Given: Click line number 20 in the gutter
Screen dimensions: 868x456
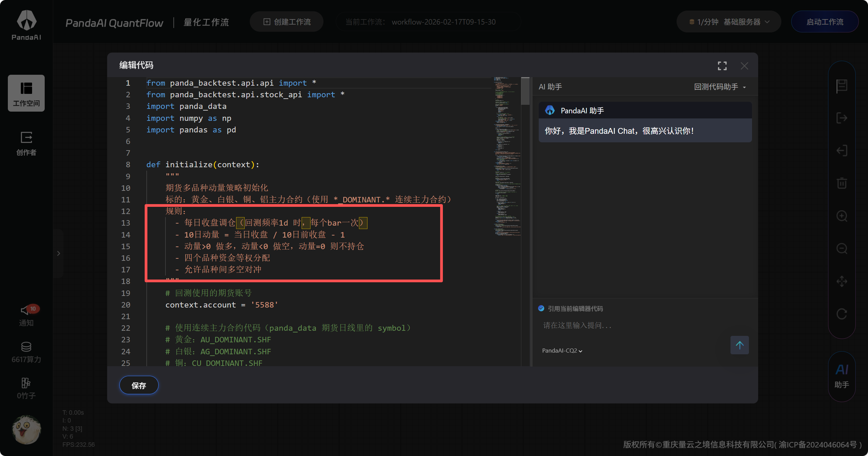Looking at the screenshot, I should pos(126,305).
